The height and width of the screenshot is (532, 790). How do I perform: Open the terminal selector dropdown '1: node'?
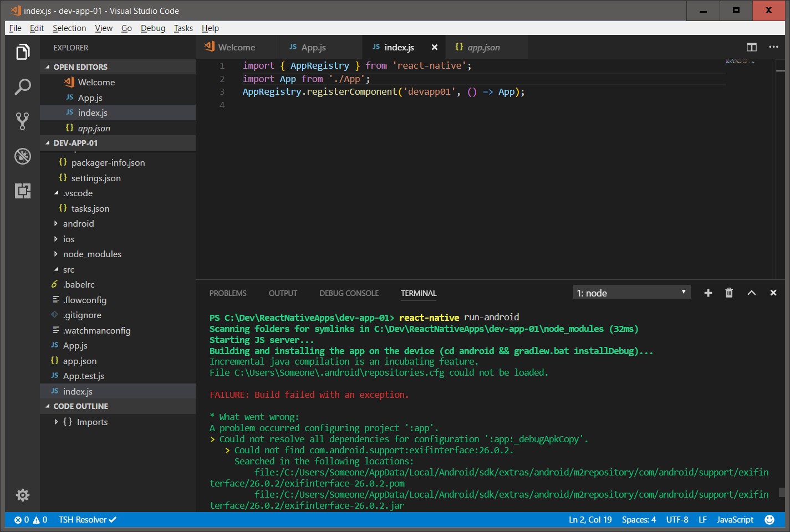tap(631, 293)
